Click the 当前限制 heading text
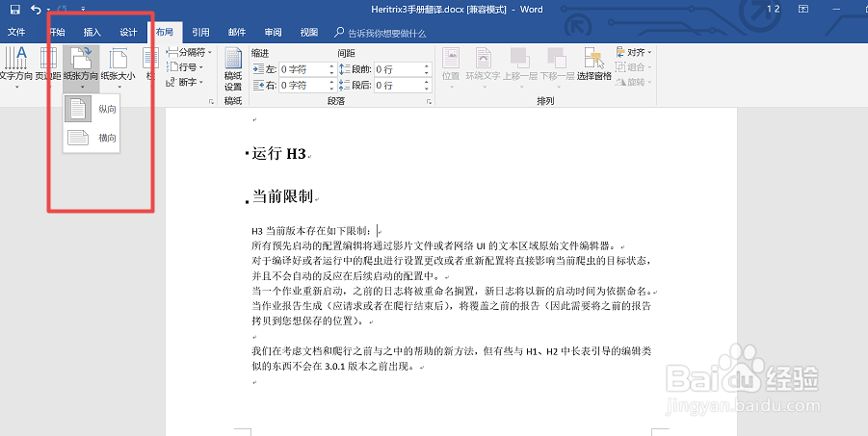Viewport: 868px width, 436px height. point(283,196)
